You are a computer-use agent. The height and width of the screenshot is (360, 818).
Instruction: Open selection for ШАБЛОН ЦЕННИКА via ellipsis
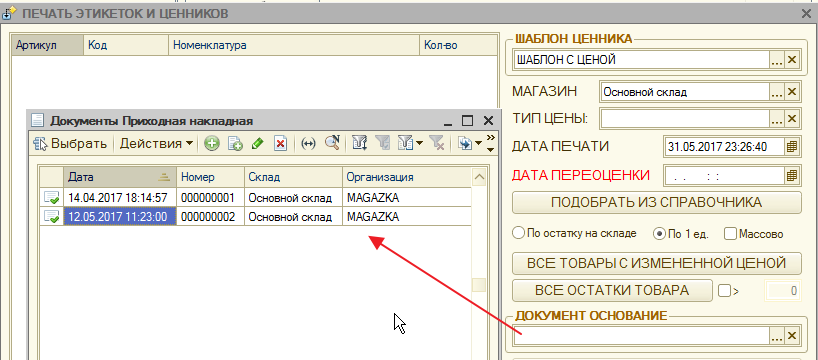[777, 60]
